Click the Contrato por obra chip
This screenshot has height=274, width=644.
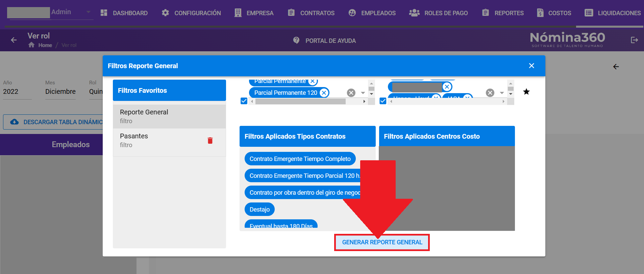[x=303, y=192]
